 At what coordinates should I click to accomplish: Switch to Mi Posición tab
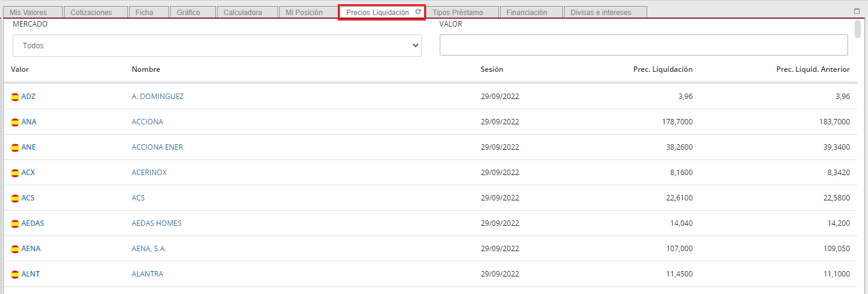coord(308,12)
